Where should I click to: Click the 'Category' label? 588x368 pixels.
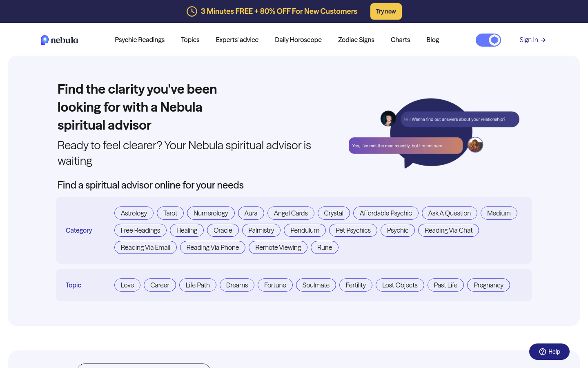[x=79, y=230]
